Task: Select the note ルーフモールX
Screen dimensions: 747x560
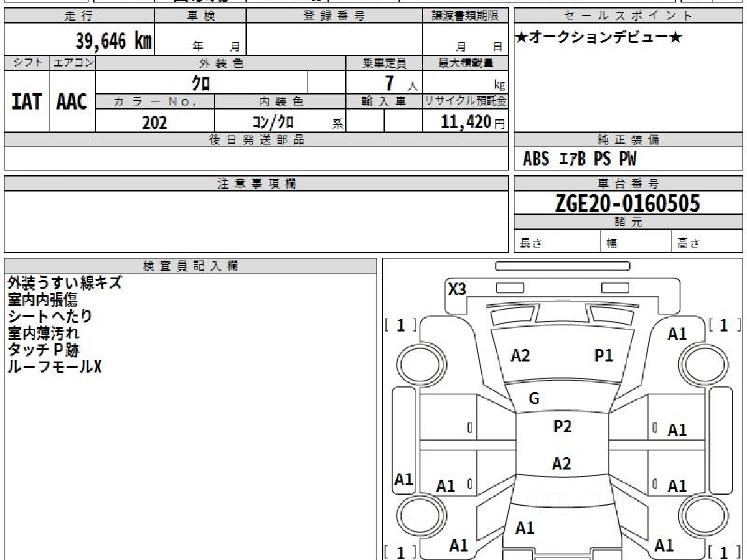Action: (x=54, y=366)
